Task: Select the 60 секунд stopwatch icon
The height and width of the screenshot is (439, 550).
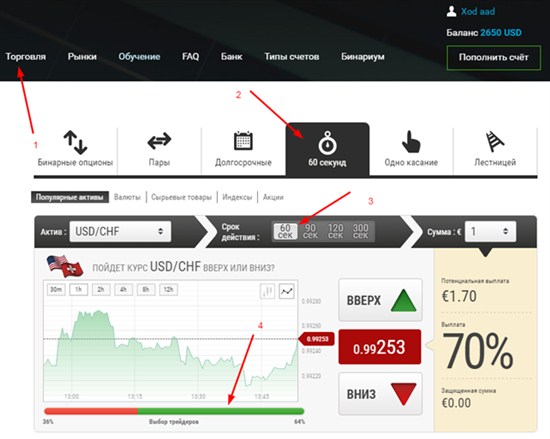Action: 327,143
